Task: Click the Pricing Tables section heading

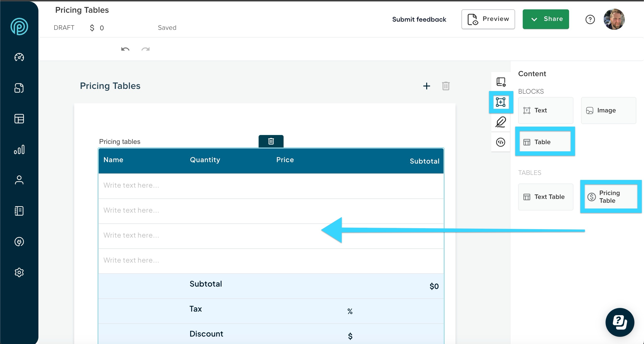Action: coord(110,86)
